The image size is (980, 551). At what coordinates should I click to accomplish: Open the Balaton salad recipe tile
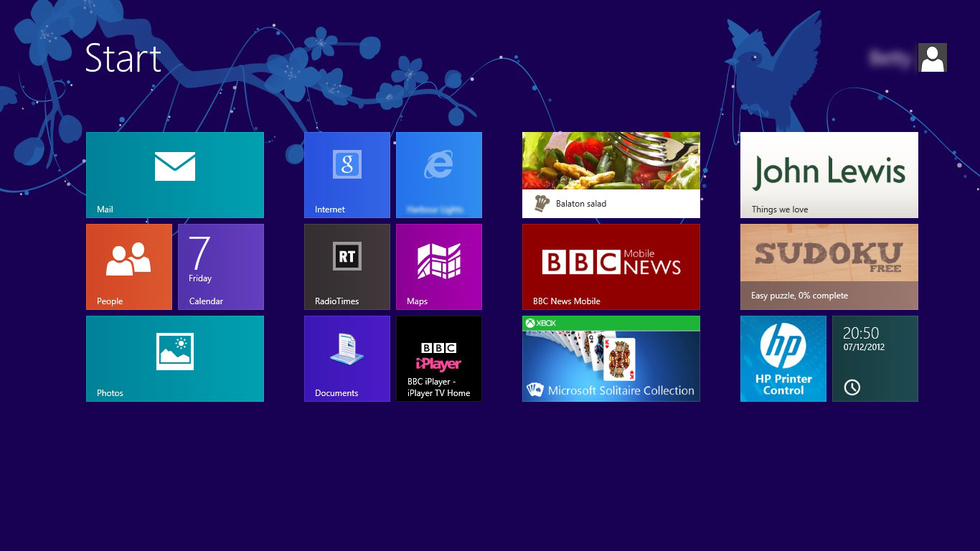pyautogui.click(x=611, y=175)
